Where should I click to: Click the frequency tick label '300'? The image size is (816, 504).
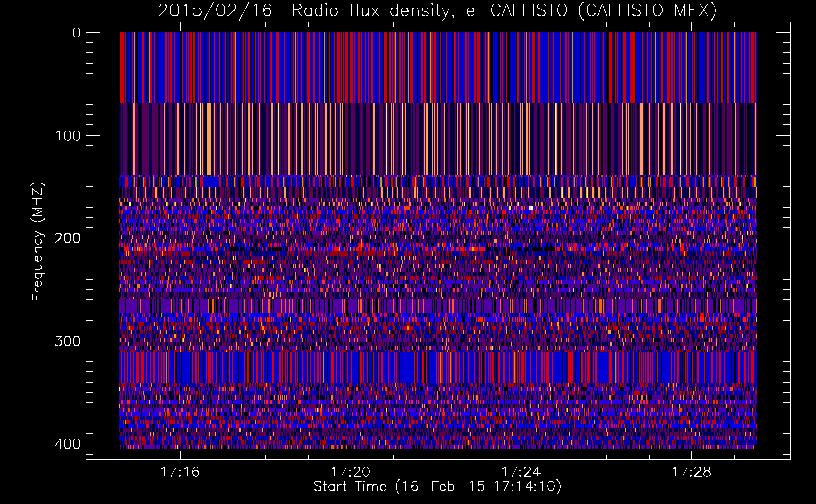(x=67, y=341)
